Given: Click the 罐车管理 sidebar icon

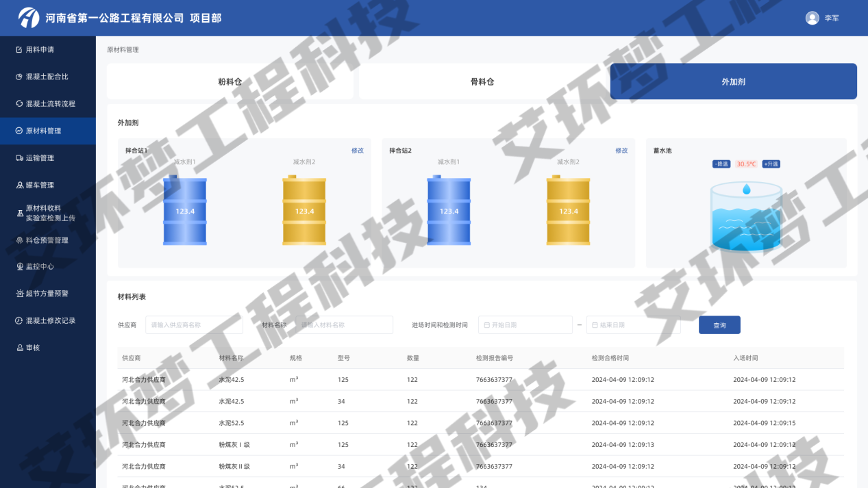Looking at the screenshot, I should [19, 185].
